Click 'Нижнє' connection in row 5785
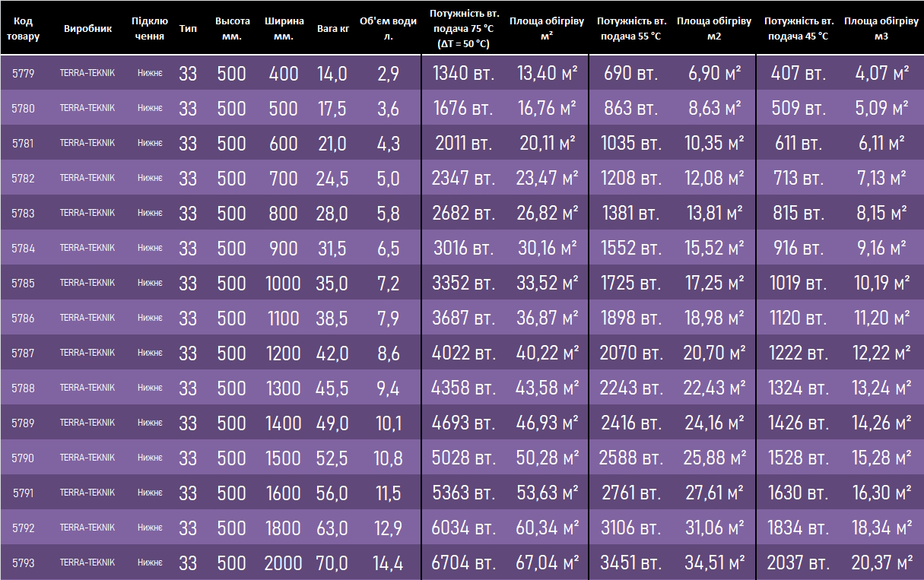 click(x=150, y=284)
